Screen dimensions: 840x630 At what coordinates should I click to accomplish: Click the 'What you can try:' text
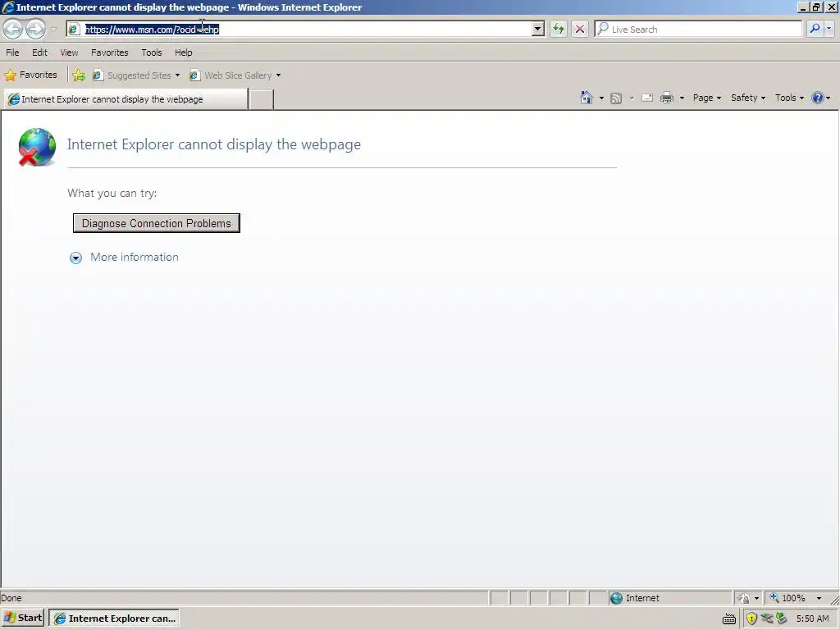tap(112, 194)
